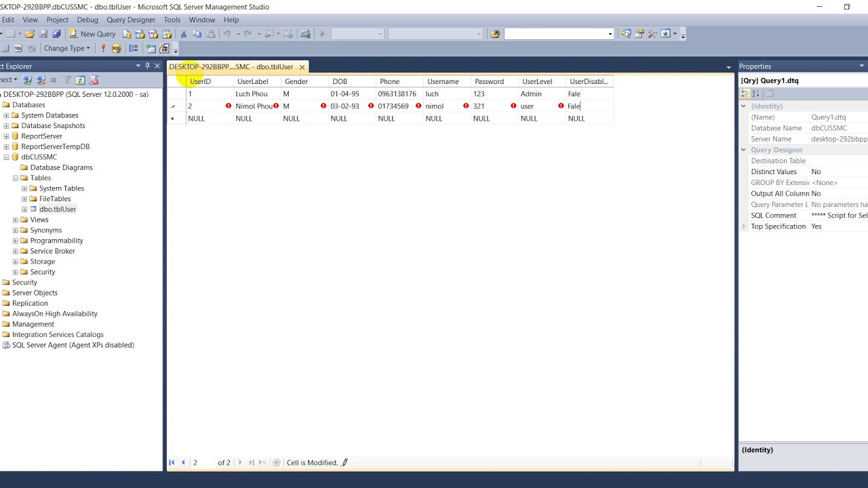Image resolution: width=868 pixels, height=488 pixels.
Task: Open the Tools menu
Action: point(172,20)
